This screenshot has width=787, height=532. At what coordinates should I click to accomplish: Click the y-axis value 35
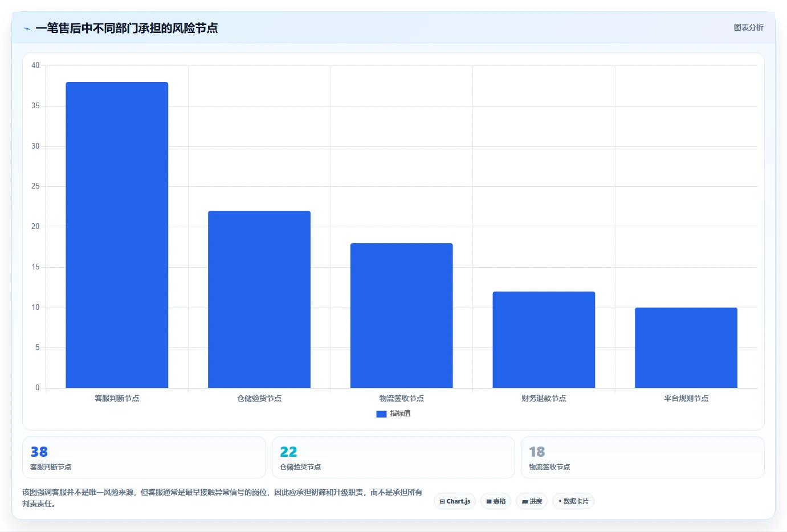coord(35,106)
